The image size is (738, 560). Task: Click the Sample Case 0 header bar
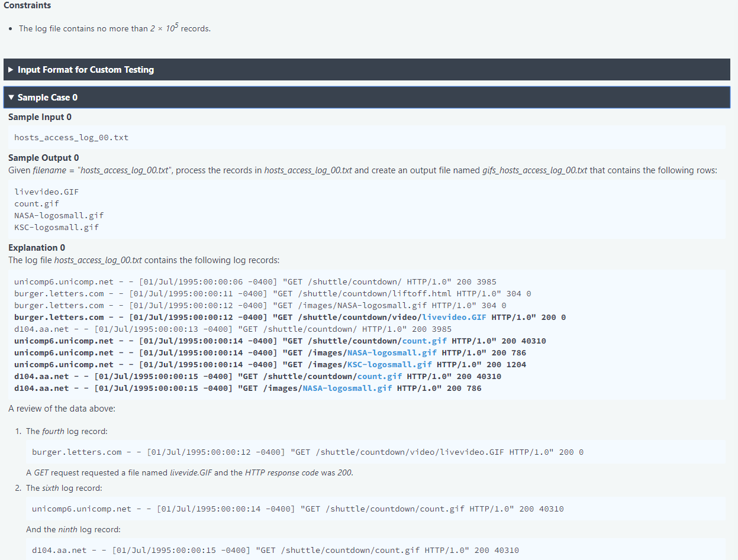coord(237,97)
